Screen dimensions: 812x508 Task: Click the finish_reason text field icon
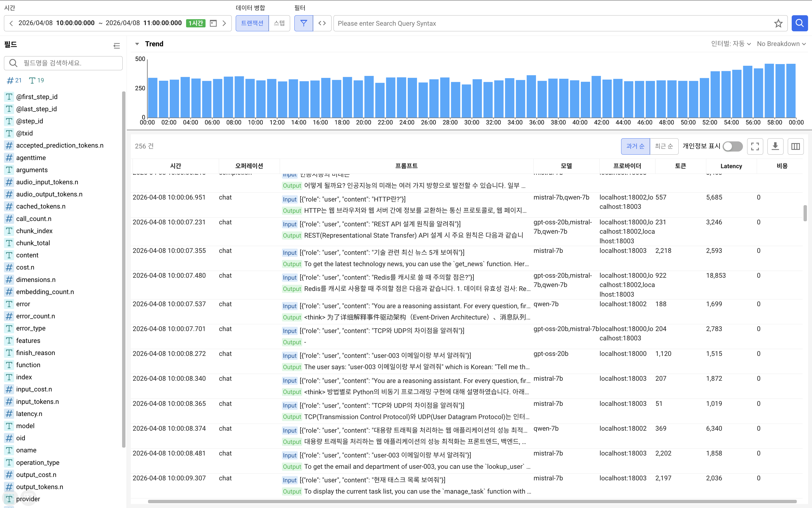9,353
